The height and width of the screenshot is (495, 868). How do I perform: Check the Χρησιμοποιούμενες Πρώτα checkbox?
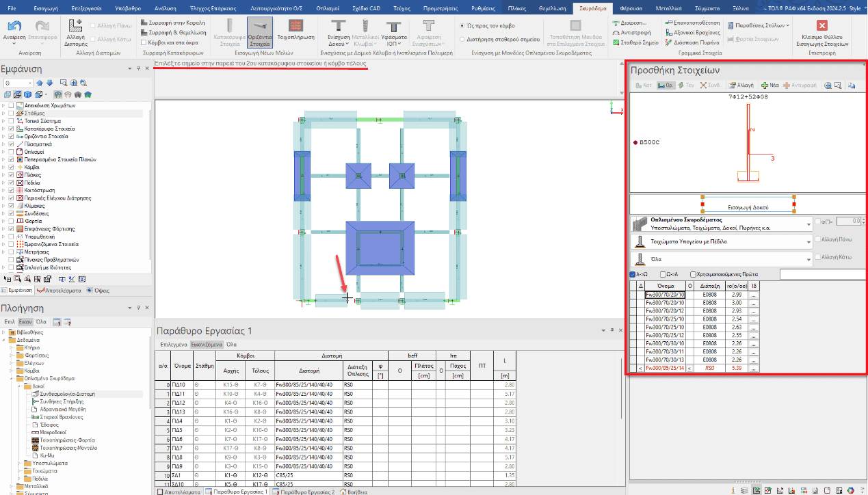[x=694, y=275]
